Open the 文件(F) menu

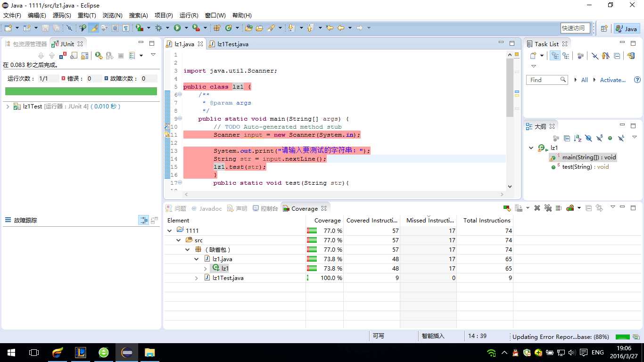click(x=12, y=16)
